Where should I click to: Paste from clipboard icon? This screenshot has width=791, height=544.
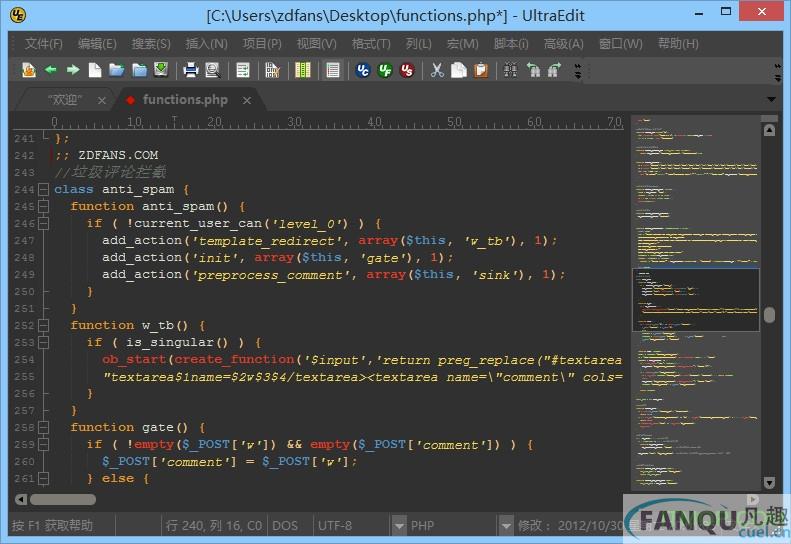point(481,70)
